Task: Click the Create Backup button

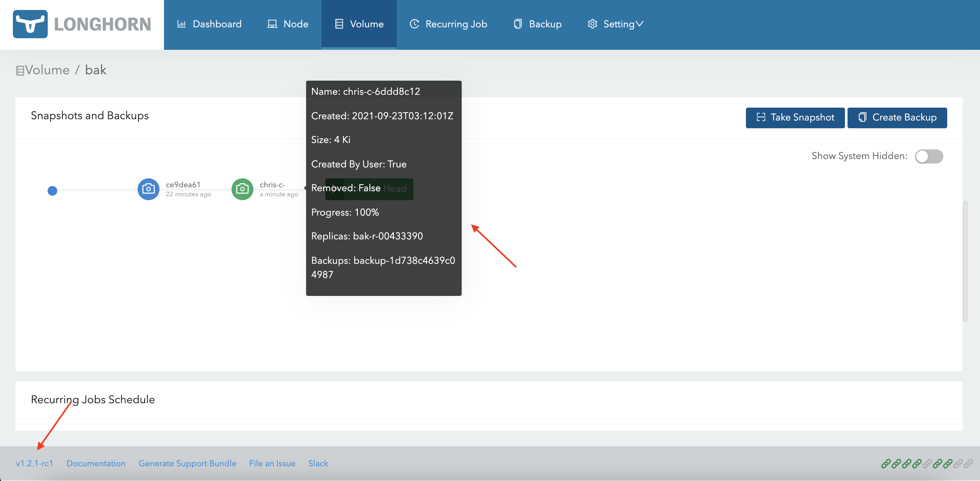Action: (897, 118)
